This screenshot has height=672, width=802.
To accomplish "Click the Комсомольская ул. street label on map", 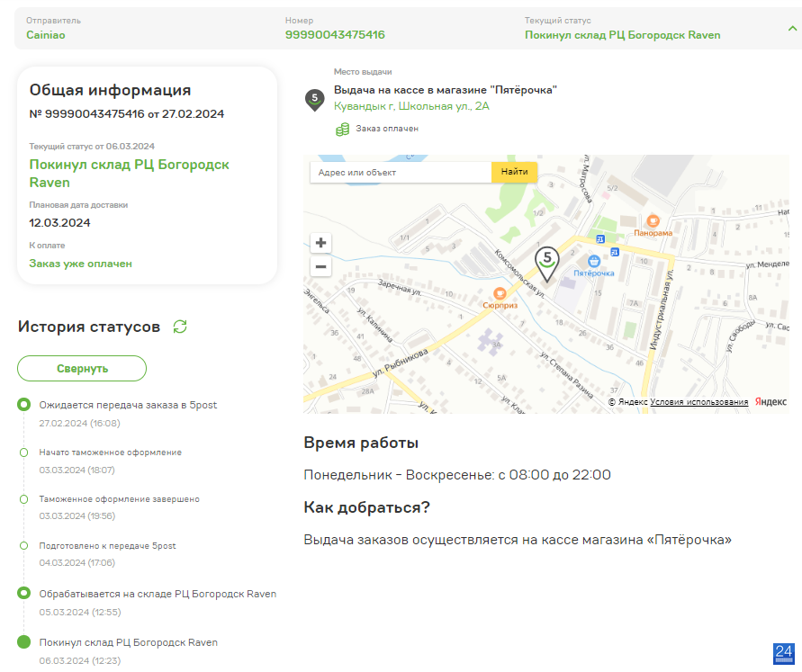I will (519, 273).
